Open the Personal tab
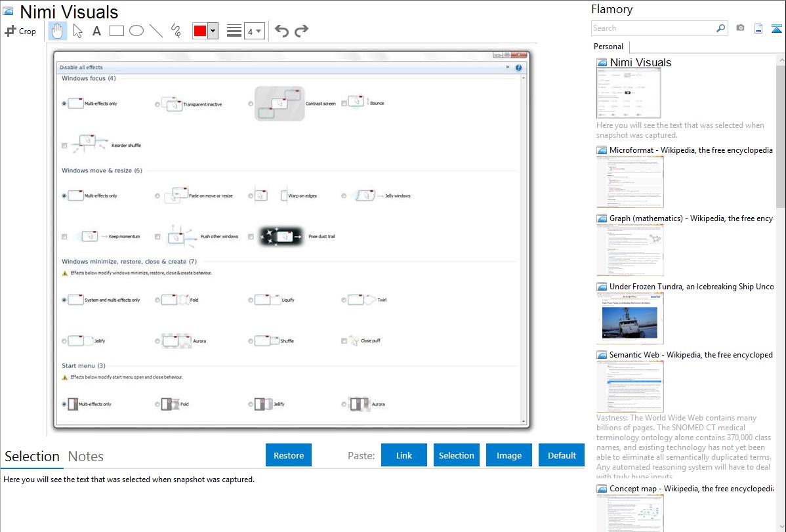 (608, 47)
